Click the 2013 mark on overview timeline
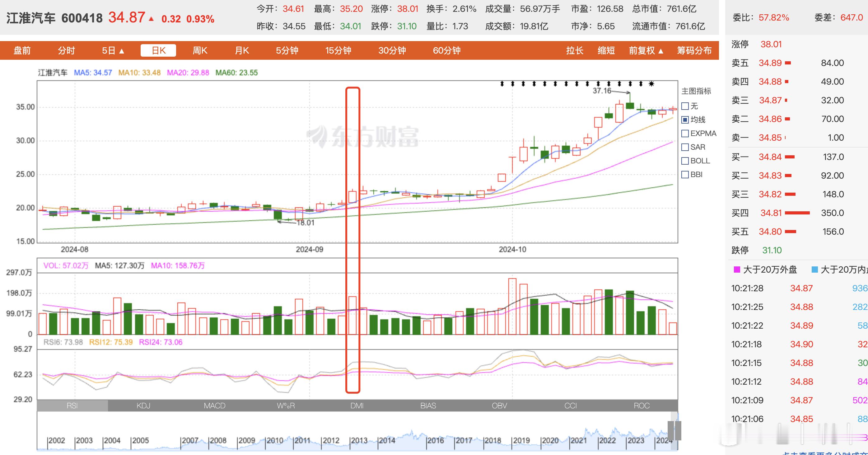Viewport: 868px width, 455px height. click(x=359, y=440)
